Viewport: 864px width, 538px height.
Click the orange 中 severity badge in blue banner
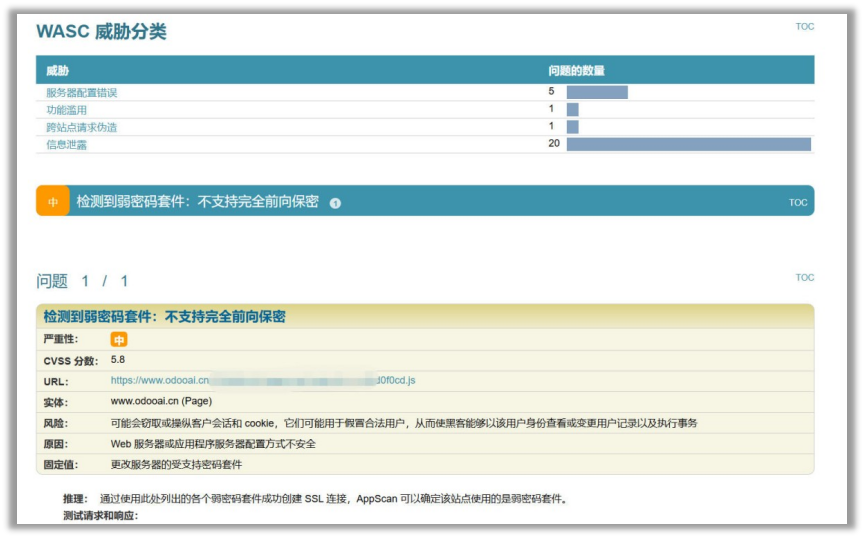pyautogui.click(x=53, y=202)
